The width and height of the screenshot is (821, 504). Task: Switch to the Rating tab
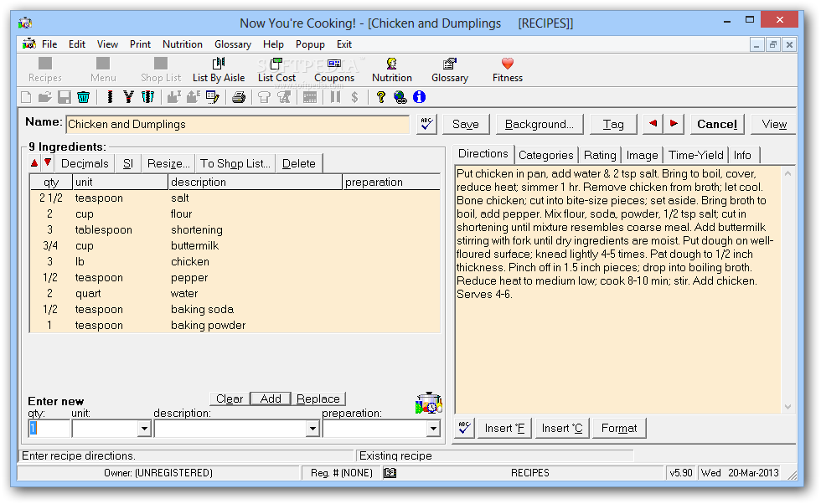(600, 156)
